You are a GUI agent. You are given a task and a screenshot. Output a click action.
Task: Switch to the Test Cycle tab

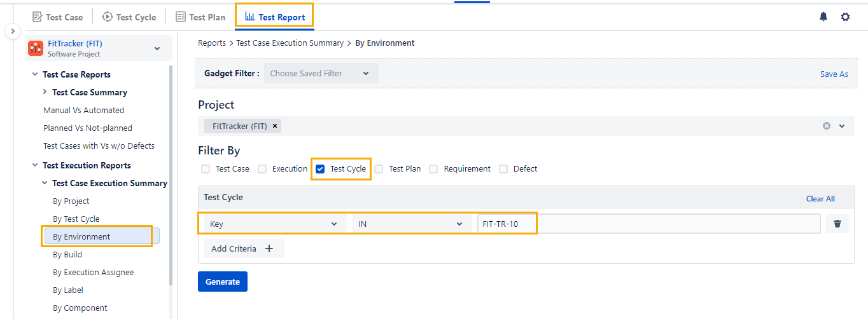(x=129, y=17)
